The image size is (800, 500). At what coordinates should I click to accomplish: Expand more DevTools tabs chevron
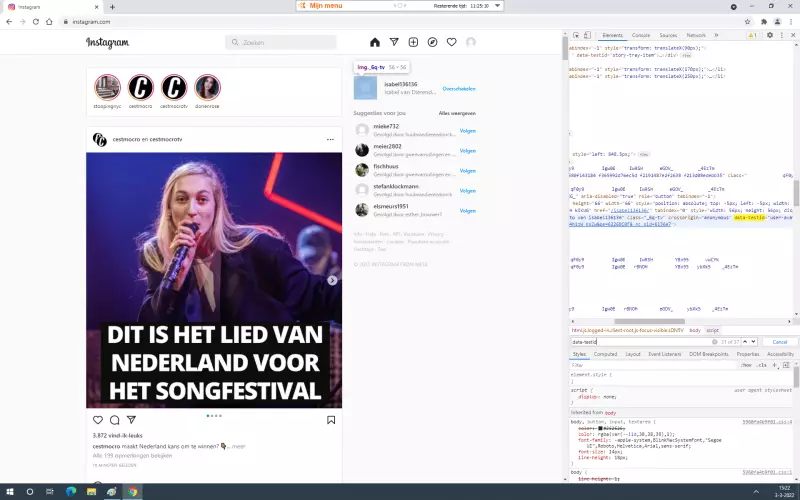click(716, 35)
